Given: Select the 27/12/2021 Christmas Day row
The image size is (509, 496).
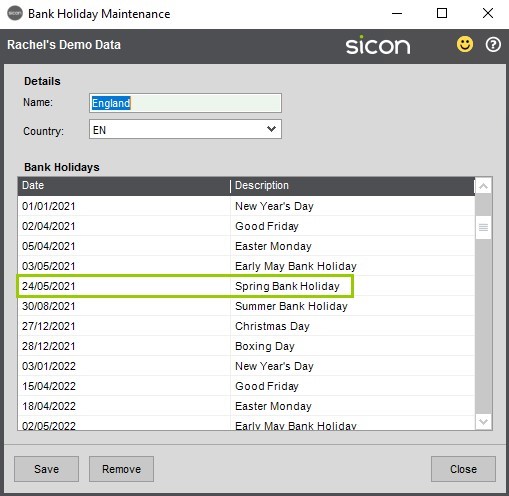Looking at the screenshot, I should coord(246,326).
